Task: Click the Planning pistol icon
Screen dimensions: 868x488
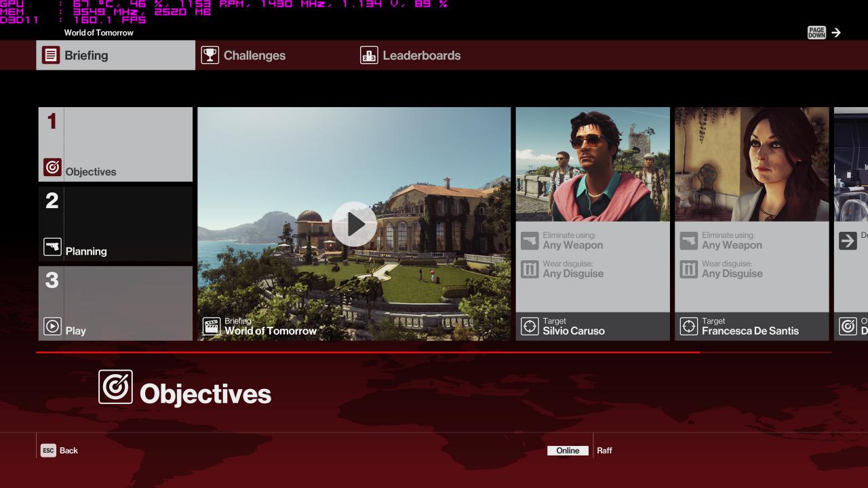Action: (52, 247)
